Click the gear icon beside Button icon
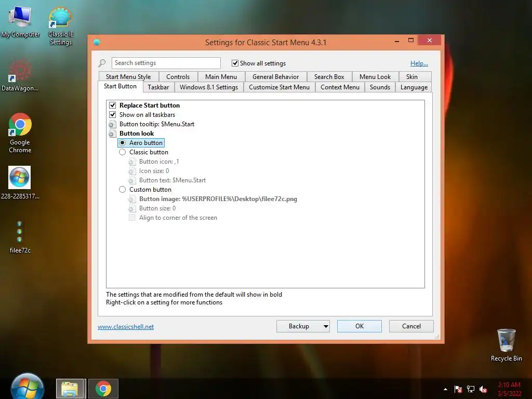The width and height of the screenshot is (532, 399). (x=132, y=162)
